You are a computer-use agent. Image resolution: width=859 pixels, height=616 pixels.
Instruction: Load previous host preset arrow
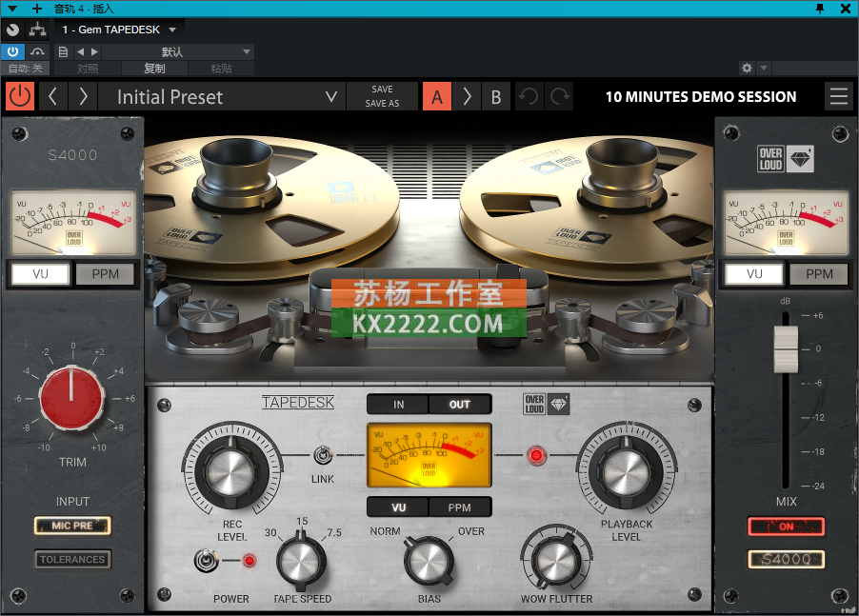pyautogui.click(x=81, y=51)
